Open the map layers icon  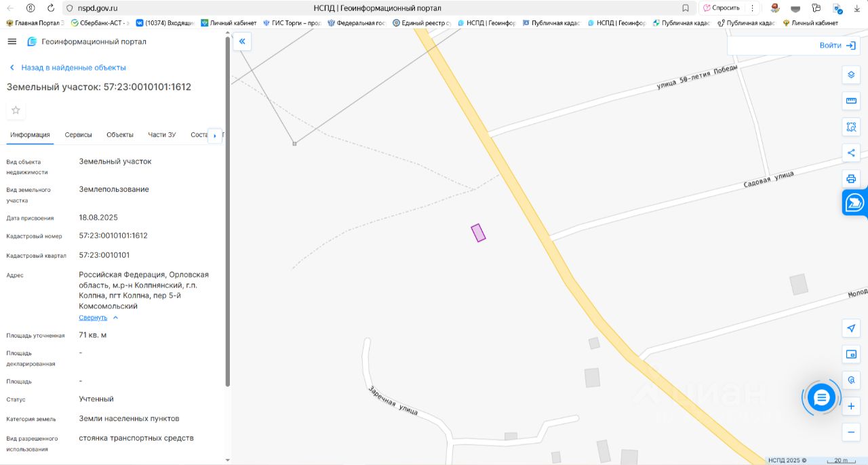851,75
